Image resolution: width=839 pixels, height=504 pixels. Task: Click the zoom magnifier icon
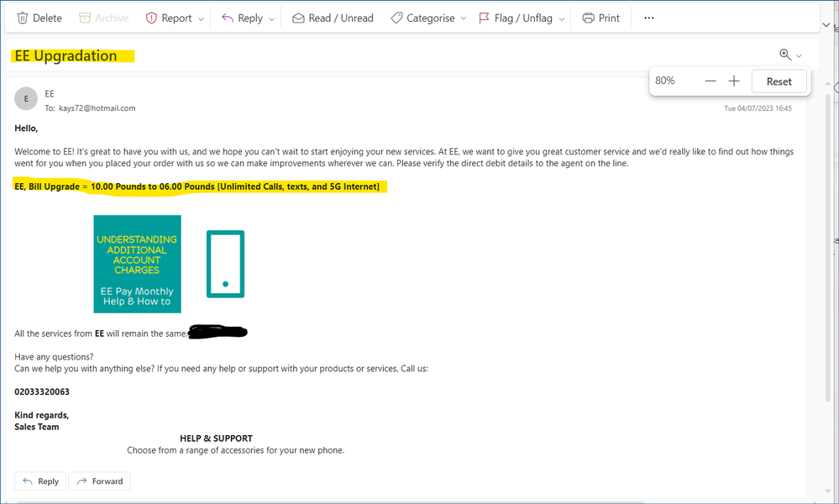[785, 55]
